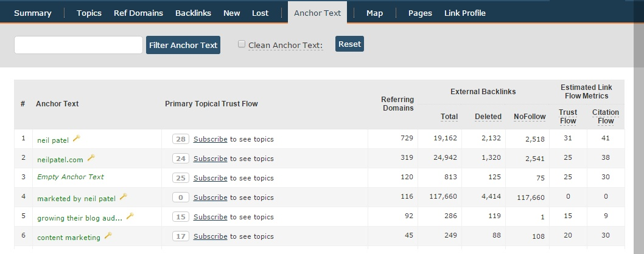Click the Reset button

349,44
